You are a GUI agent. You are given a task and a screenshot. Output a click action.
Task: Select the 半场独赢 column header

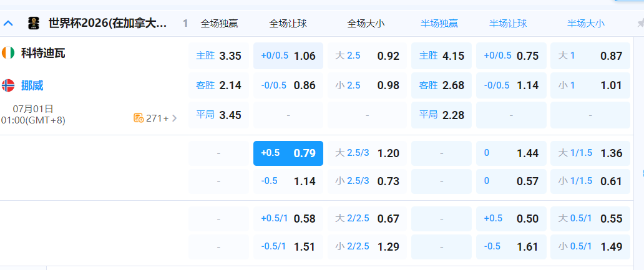439,24
